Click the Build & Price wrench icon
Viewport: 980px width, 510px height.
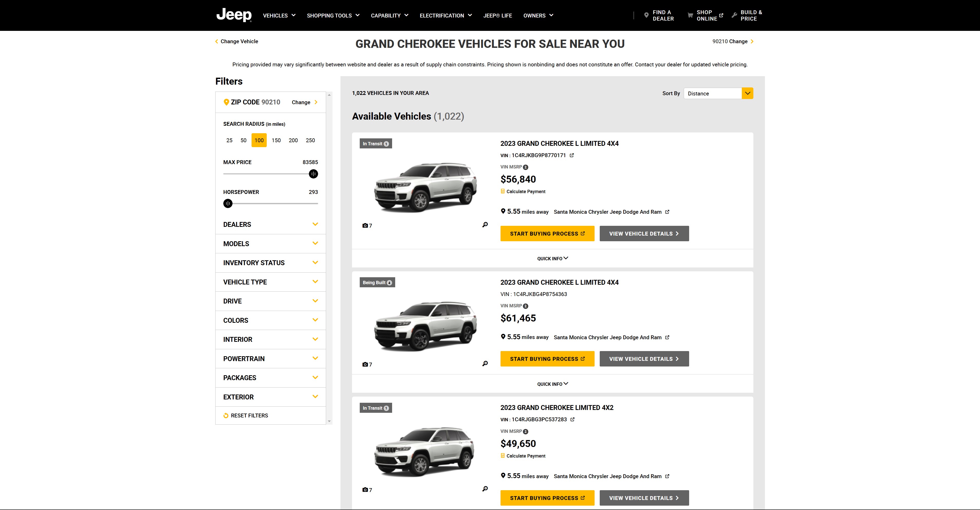coord(734,15)
